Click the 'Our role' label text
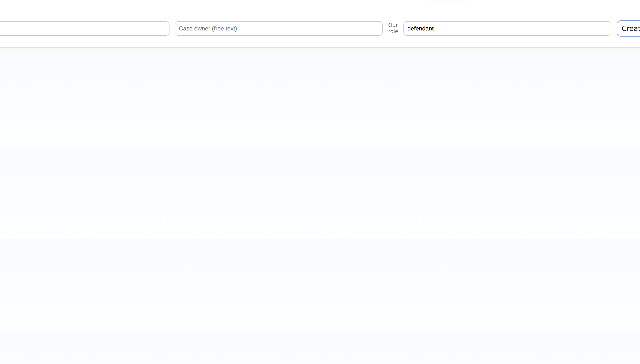 pos(393,28)
